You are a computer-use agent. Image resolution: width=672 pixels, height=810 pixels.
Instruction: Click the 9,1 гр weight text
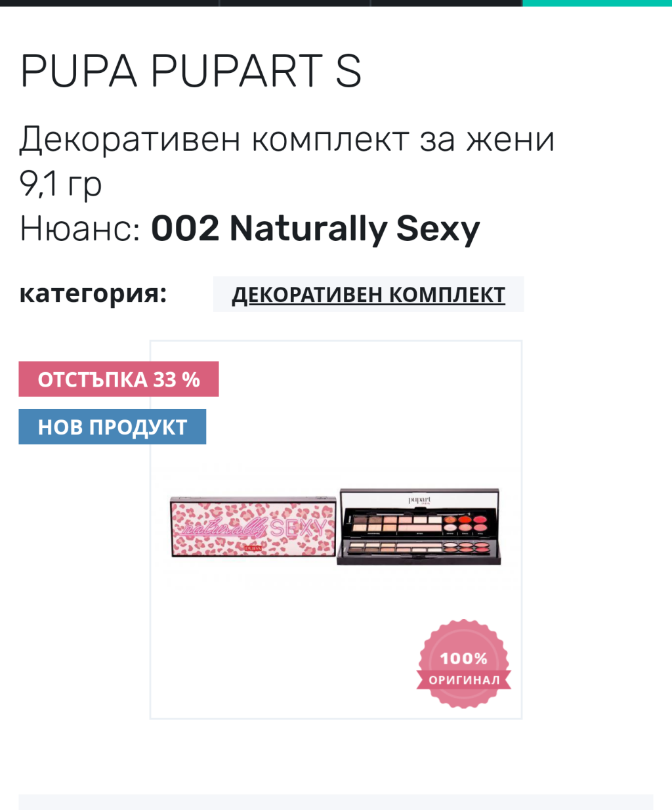[61, 183]
